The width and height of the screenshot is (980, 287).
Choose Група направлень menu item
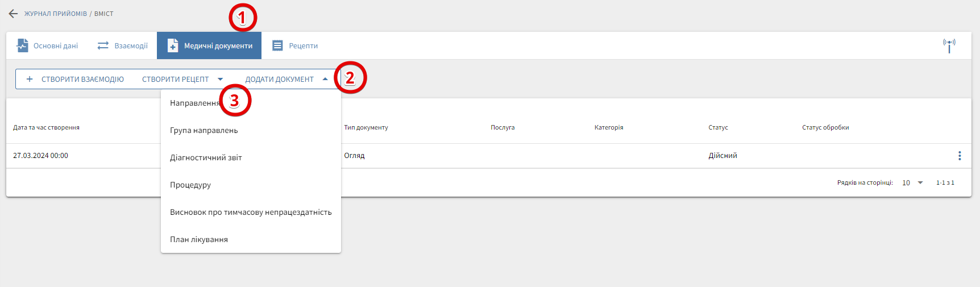[204, 130]
